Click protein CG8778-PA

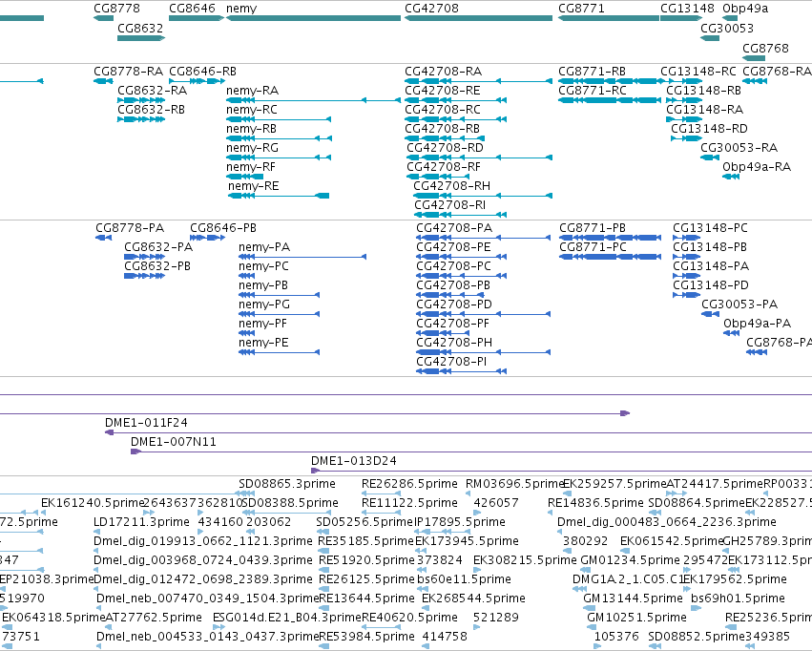(104, 237)
